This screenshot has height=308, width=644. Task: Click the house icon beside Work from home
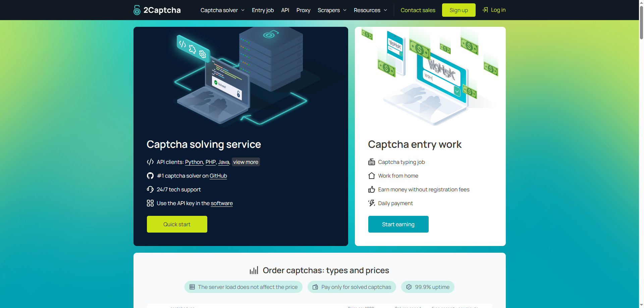(x=372, y=176)
